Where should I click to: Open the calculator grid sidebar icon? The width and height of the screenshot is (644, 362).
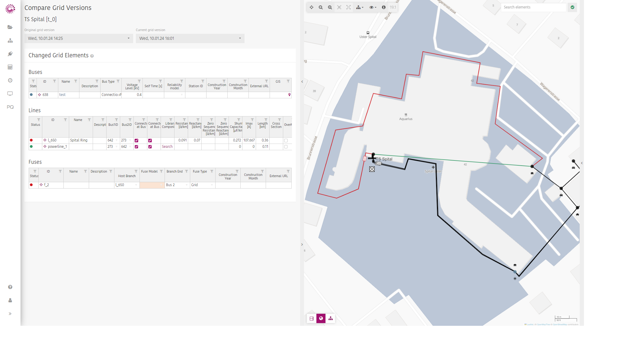click(x=10, y=67)
